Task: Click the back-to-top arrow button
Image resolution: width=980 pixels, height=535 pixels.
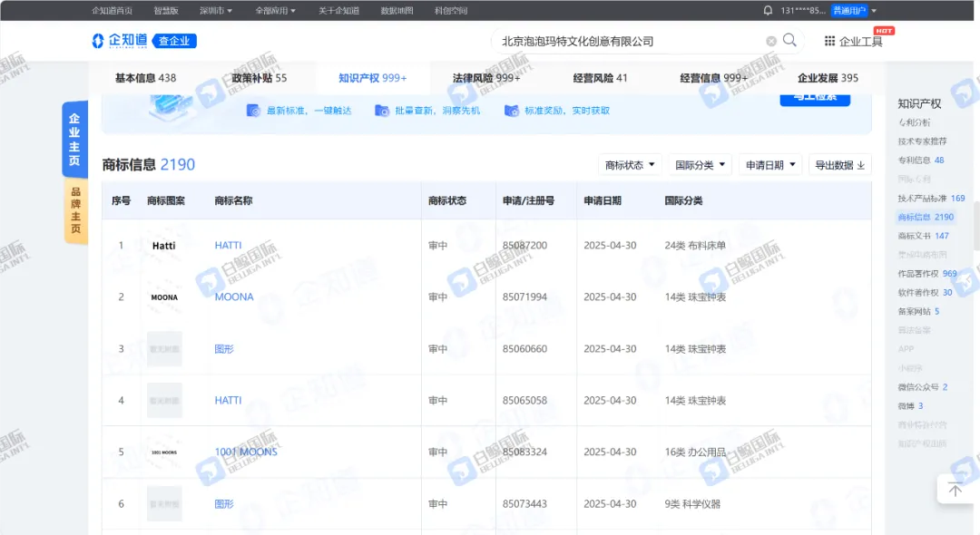Action: coord(955,490)
